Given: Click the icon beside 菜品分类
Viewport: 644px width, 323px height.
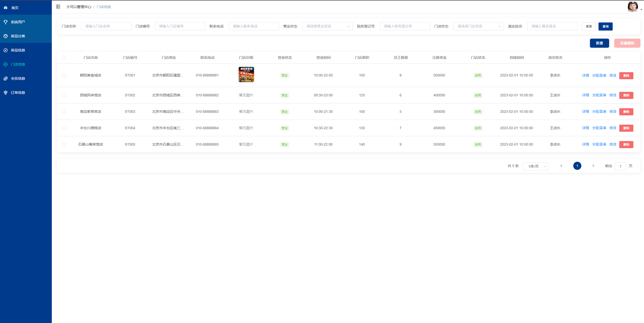Looking at the screenshot, I should (6, 36).
